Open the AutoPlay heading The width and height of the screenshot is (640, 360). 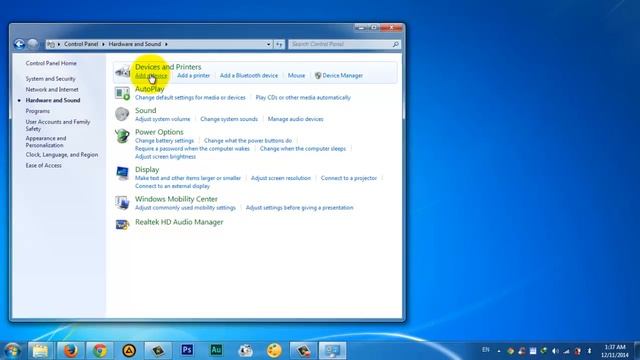[150, 89]
